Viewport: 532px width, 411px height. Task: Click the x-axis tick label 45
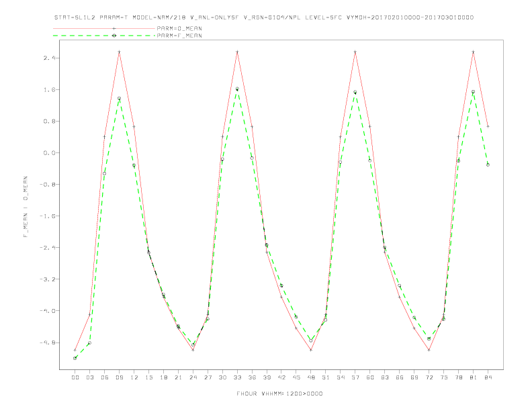click(296, 377)
